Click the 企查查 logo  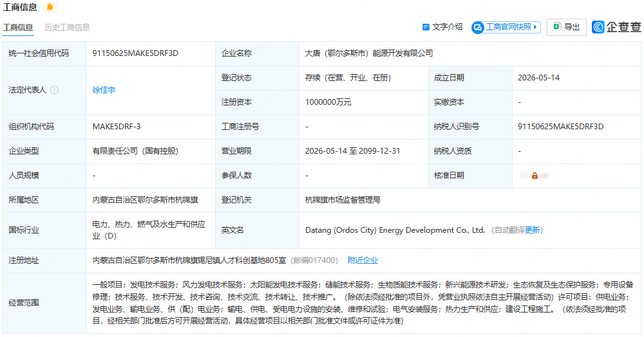(x=616, y=27)
